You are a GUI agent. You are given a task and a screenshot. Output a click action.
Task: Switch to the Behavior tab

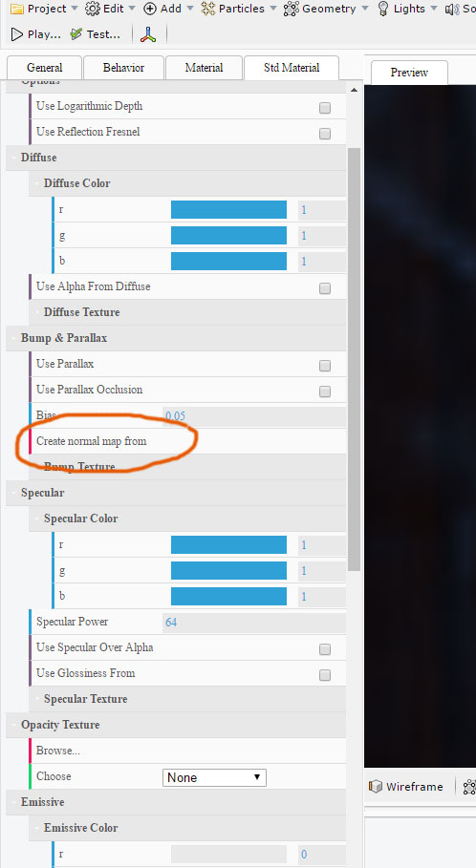pyautogui.click(x=123, y=68)
